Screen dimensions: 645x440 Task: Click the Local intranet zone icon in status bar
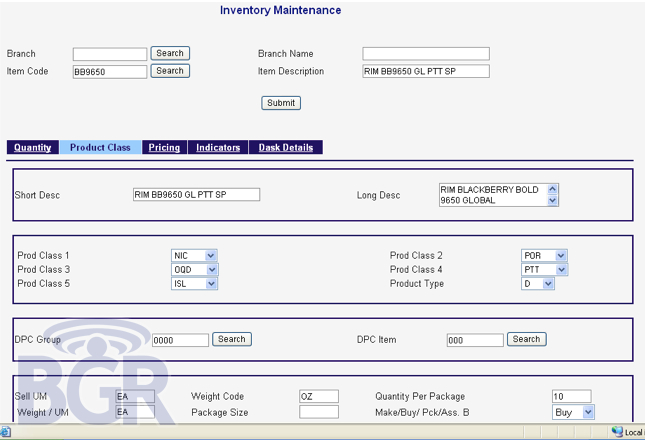[616, 432]
